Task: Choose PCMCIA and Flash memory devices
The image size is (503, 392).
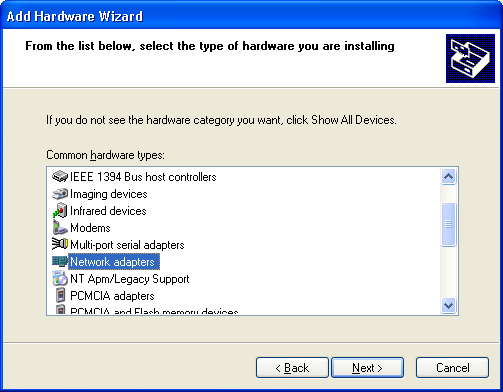Action: tap(154, 311)
